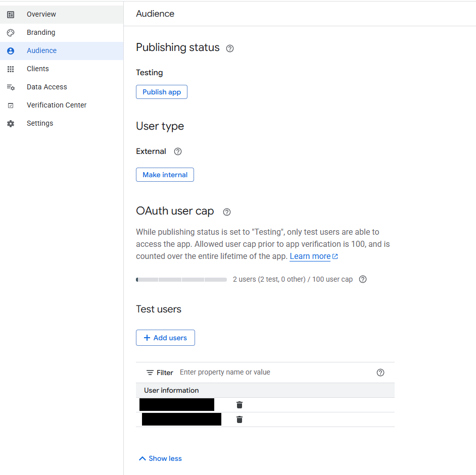Open help icon beside OAuth user cap heading
Screen dimensions: 476x475
point(227,212)
